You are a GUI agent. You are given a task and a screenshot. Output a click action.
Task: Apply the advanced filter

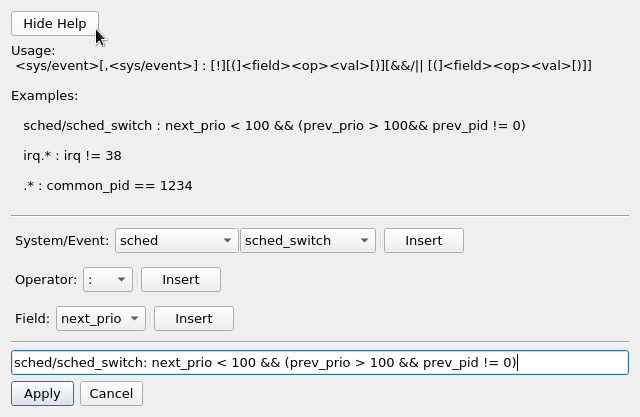(42, 394)
